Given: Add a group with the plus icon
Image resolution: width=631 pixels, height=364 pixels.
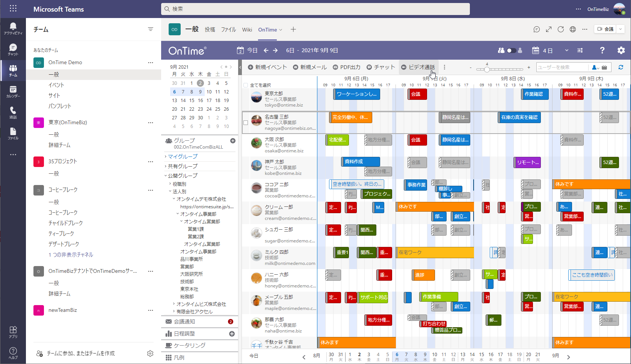Looking at the screenshot, I should tap(233, 141).
